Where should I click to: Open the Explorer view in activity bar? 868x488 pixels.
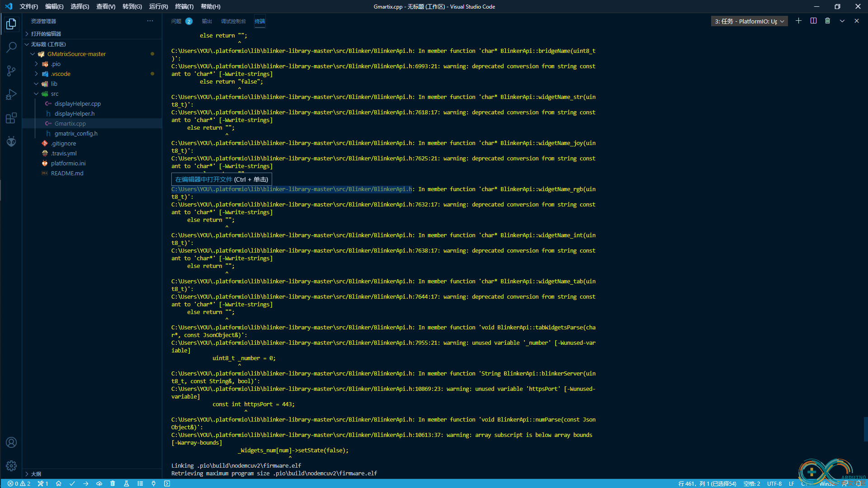(x=11, y=23)
